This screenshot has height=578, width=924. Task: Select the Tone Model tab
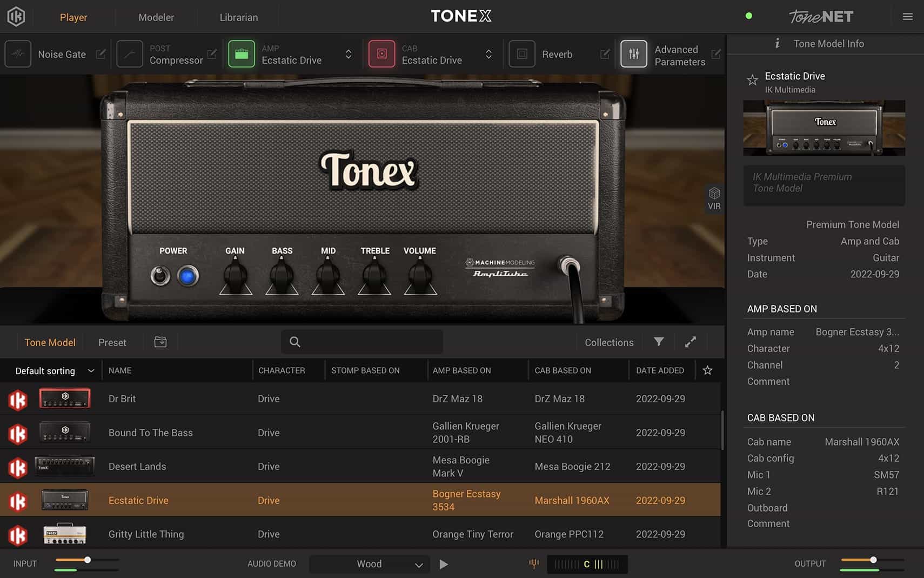[50, 342]
